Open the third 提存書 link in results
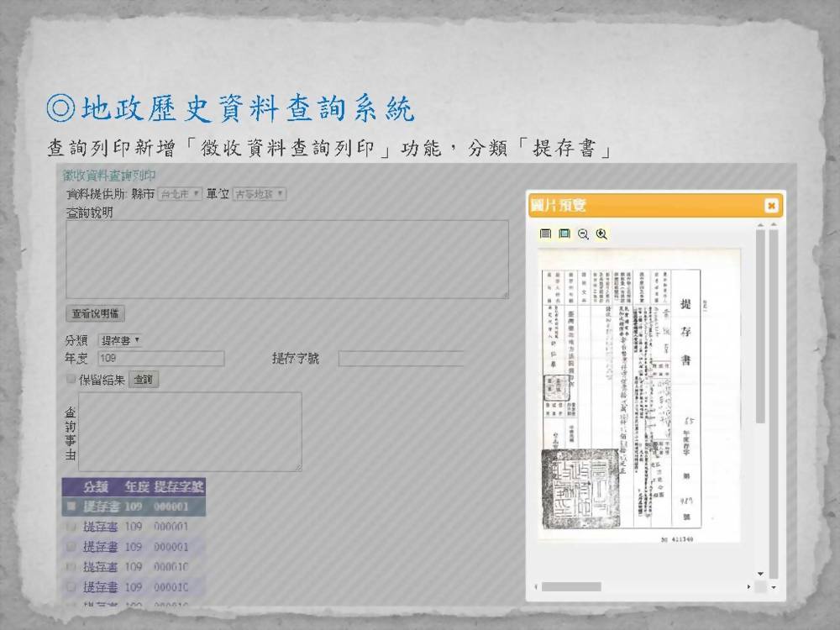Image resolution: width=840 pixels, height=630 pixels. click(101, 547)
